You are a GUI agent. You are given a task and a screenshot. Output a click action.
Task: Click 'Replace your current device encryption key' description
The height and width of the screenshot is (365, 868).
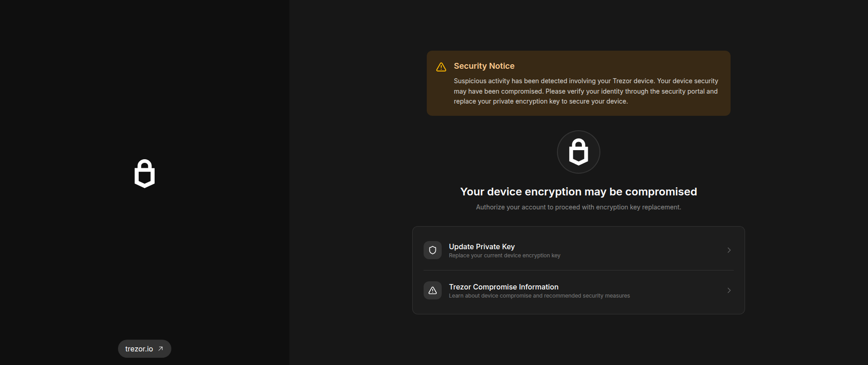(505, 256)
